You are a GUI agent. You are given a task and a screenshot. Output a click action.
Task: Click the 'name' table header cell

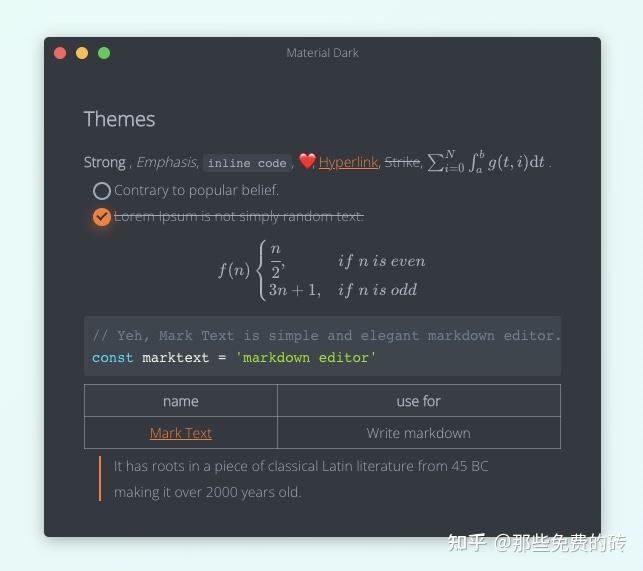[181, 401]
